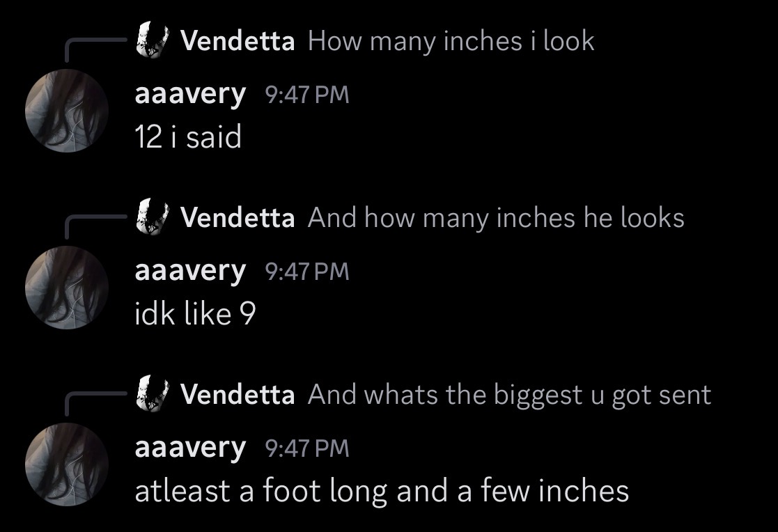The image size is (778, 532).
Task: Jump to replied message "How many inches i look"
Action: [x=451, y=41]
